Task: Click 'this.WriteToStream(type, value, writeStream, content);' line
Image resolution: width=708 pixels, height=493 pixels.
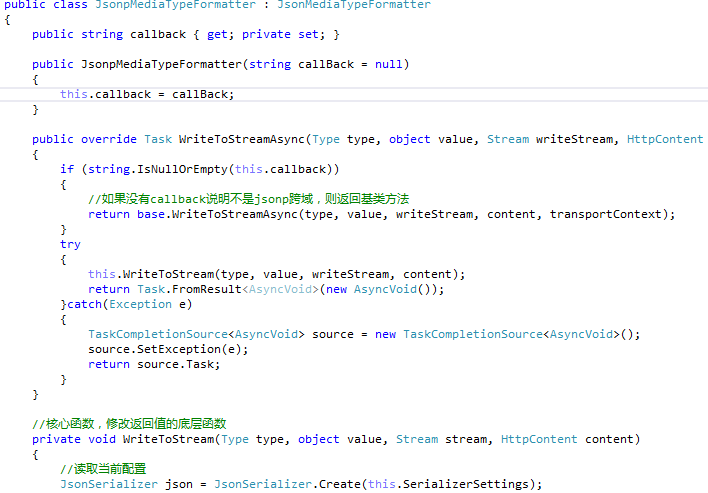Action: coord(276,274)
